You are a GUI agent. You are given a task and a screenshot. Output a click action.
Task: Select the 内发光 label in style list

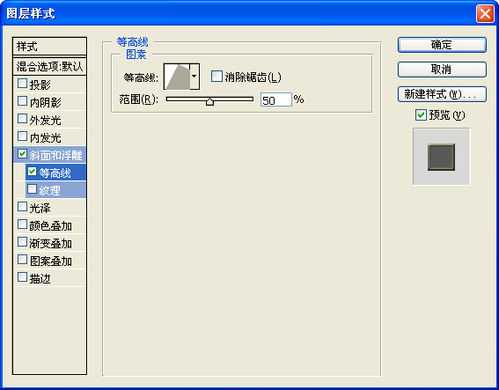coord(45,138)
